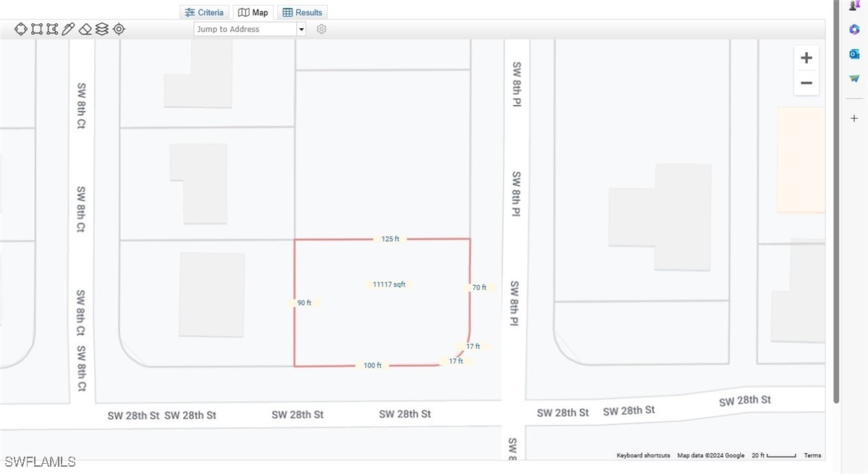Click into the Jump to Address field
Screen dimensions: 868x474
click(245, 30)
